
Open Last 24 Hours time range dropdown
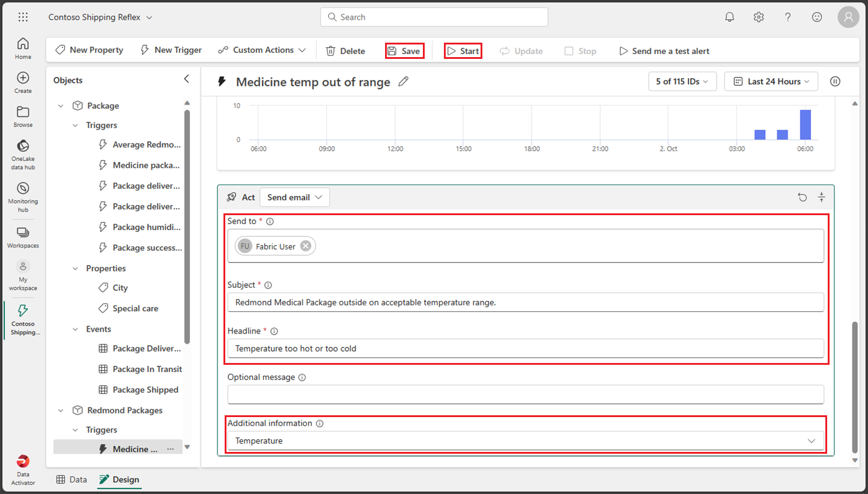[x=771, y=82]
